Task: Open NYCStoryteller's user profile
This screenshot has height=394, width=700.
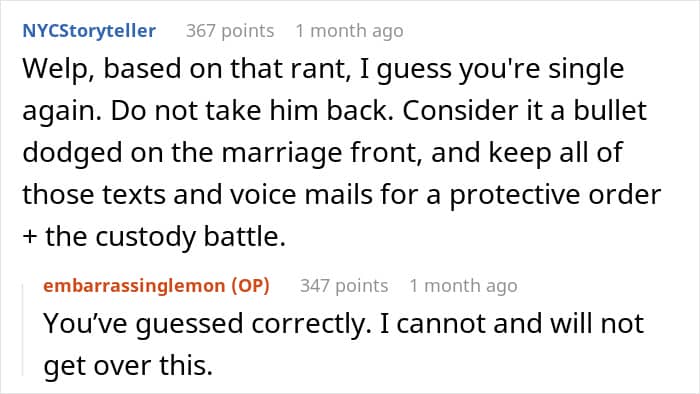Action: [x=89, y=31]
